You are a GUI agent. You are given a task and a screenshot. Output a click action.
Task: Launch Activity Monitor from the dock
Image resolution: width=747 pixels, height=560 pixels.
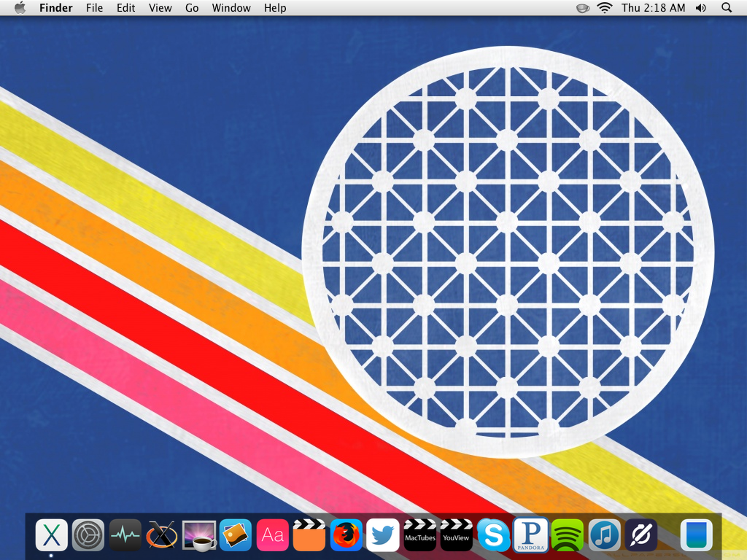click(x=125, y=534)
